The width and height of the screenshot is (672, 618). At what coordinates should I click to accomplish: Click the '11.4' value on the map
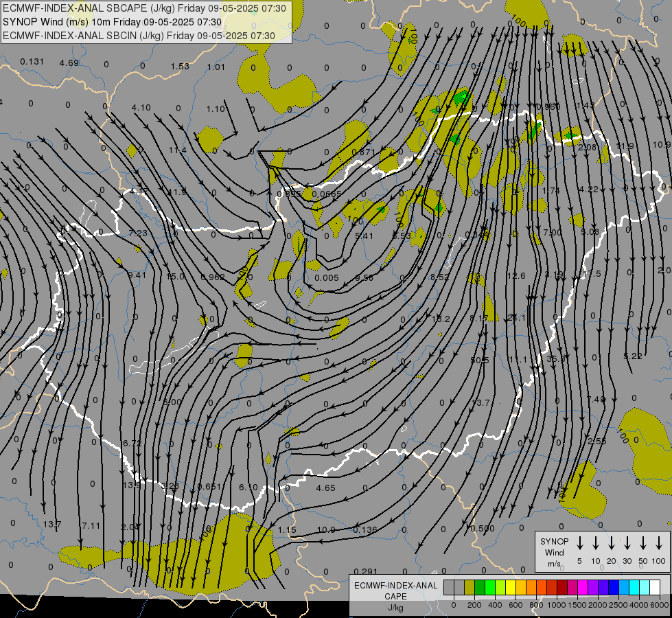(177, 150)
